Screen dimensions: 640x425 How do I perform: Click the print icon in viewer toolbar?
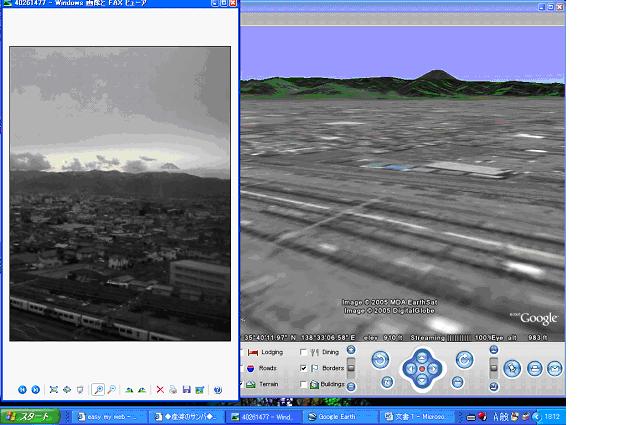coord(174,389)
